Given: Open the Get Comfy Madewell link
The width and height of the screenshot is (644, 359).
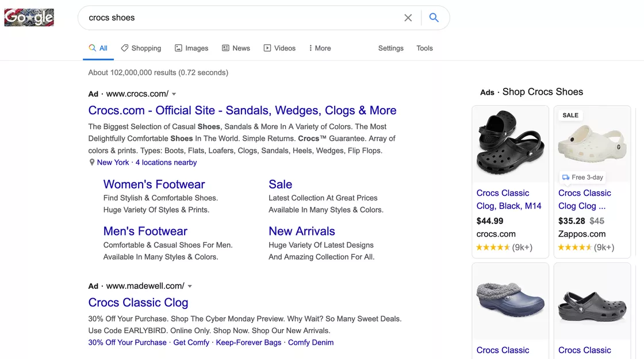Looking at the screenshot, I should click(191, 342).
